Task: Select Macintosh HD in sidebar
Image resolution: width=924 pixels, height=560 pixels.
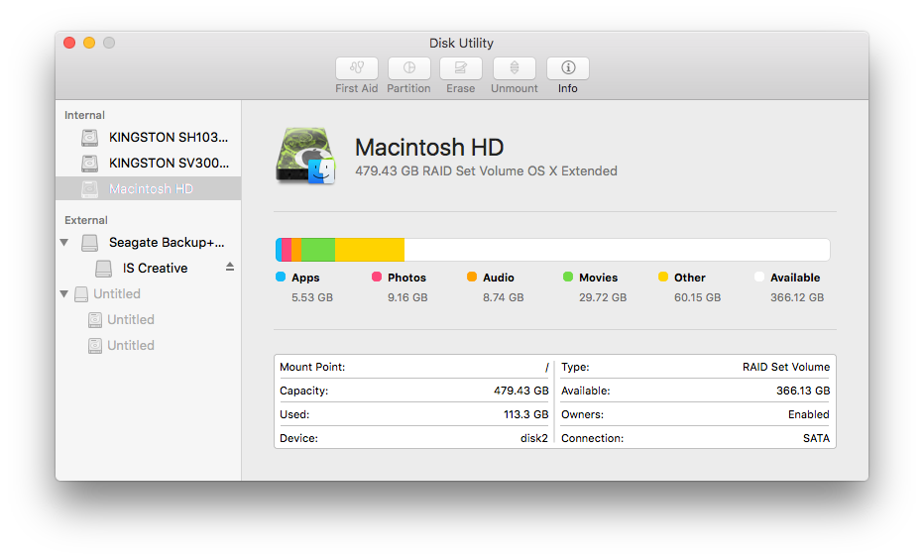Action: click(151, 189)
